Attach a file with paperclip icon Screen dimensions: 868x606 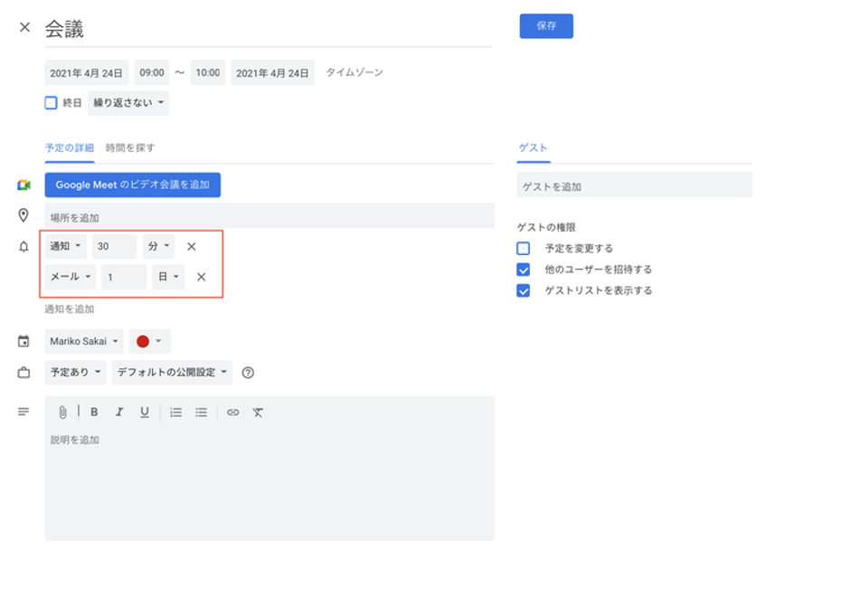[62, 412]
